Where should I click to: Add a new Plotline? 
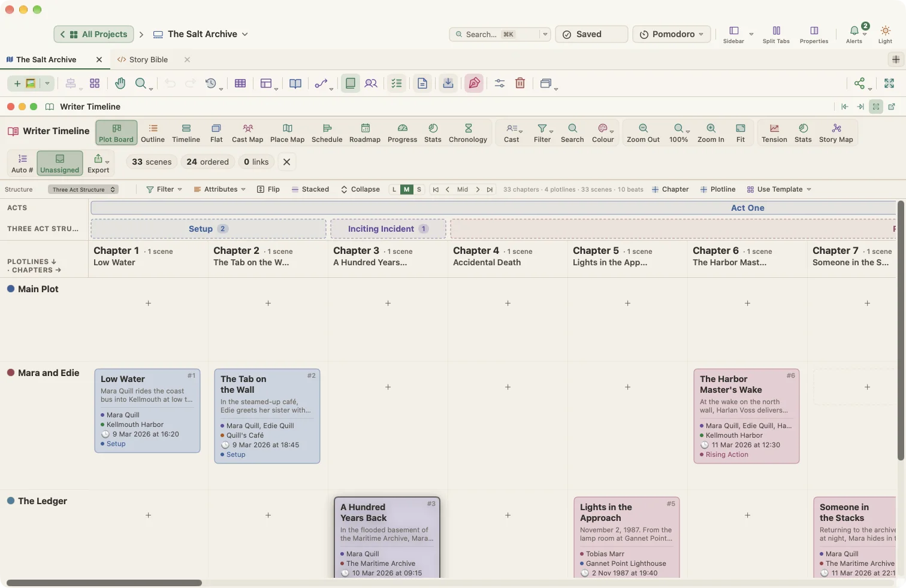point(718,189)
